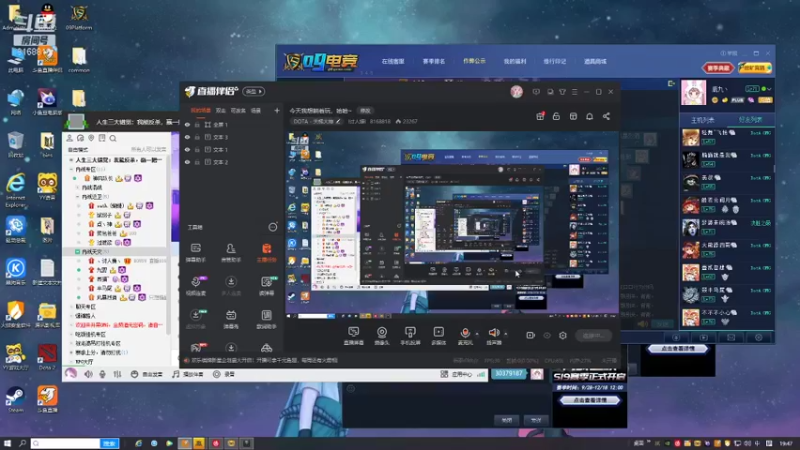Toggle the preview eye icon beside settings gear

click(x=547, y=336)
